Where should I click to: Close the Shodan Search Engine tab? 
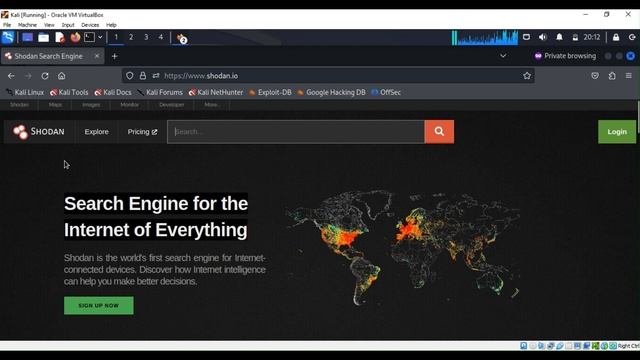point(97,56)
